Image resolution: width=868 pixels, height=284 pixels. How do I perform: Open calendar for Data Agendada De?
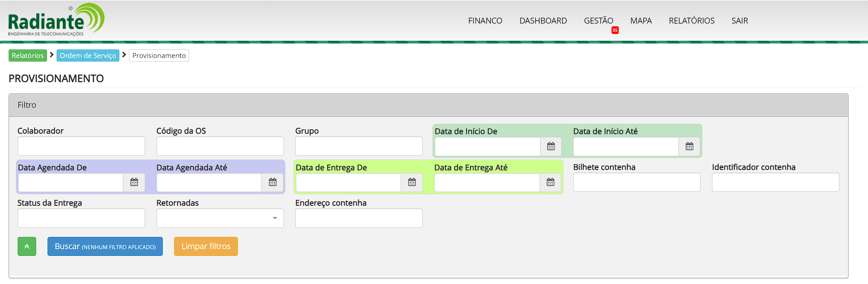(134, 182)
